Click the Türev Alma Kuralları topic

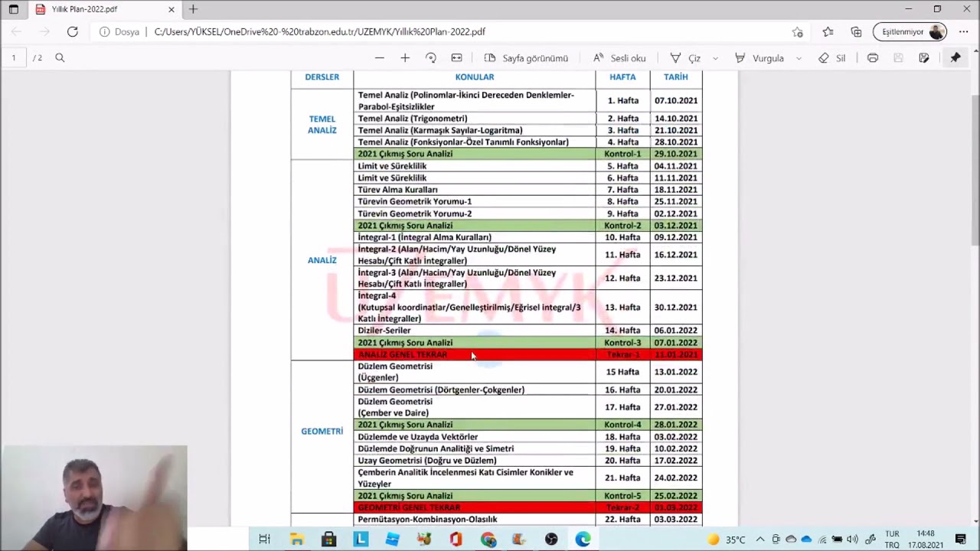coord(398,190)
